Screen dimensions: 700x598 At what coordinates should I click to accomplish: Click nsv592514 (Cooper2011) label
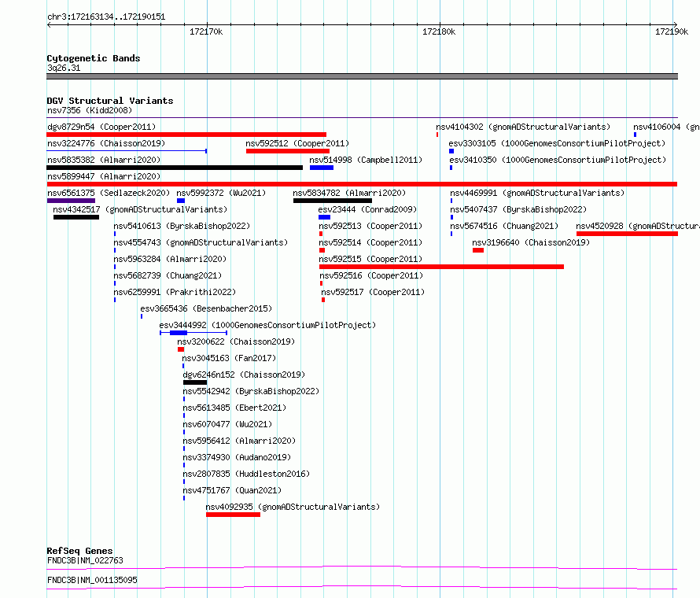click(370, 242)
